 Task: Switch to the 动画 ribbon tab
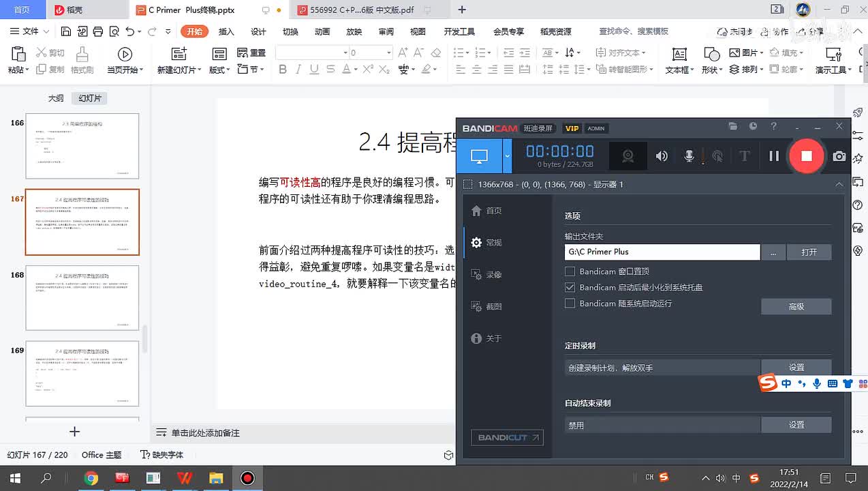click(x=322, y=31)
